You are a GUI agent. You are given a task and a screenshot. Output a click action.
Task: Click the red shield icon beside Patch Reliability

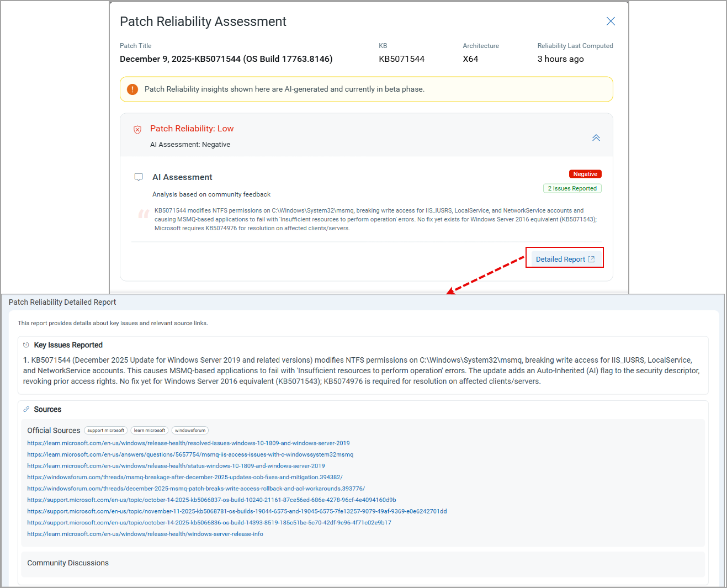(137, 130)
